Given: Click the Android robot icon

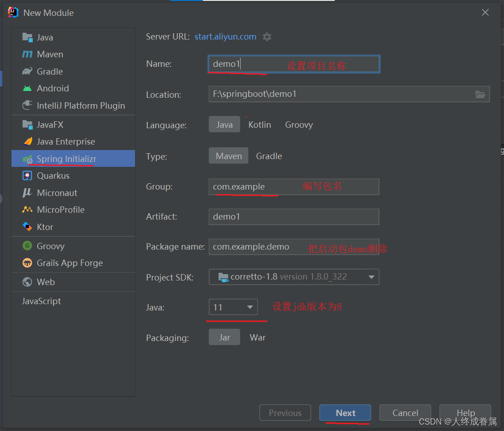Looking at the screenshot, I should [x=27, y=88].
